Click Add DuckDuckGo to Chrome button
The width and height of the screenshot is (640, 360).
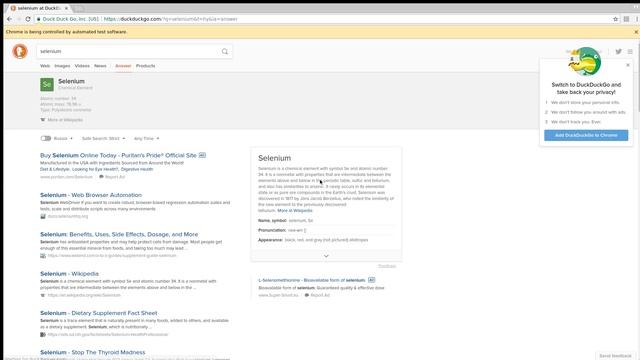[586, 135]
